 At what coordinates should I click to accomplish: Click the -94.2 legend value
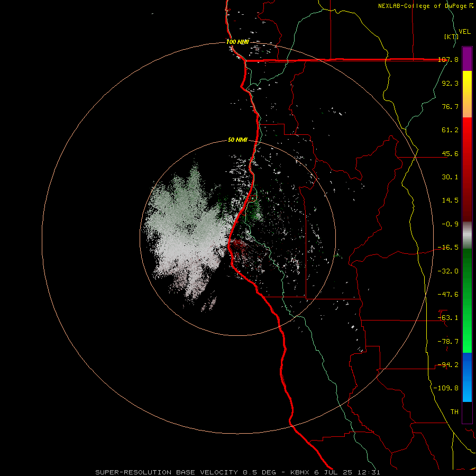(448, 365)
